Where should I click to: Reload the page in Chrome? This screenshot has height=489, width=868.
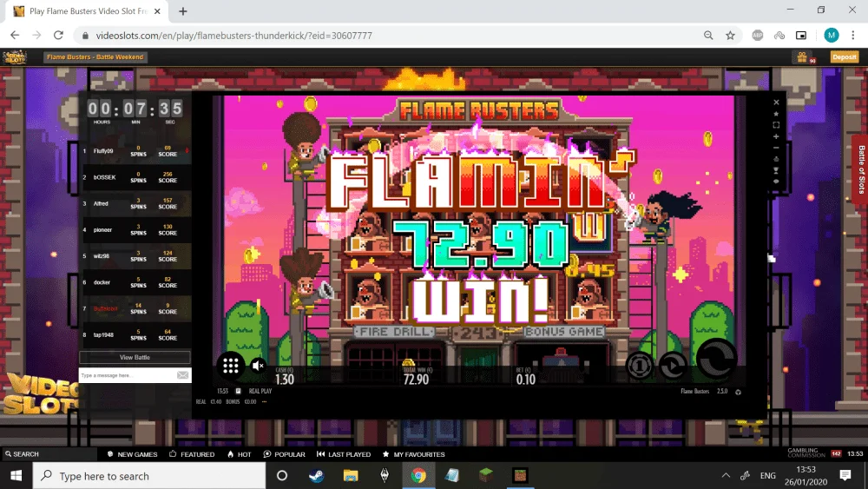tap(58, 36)
